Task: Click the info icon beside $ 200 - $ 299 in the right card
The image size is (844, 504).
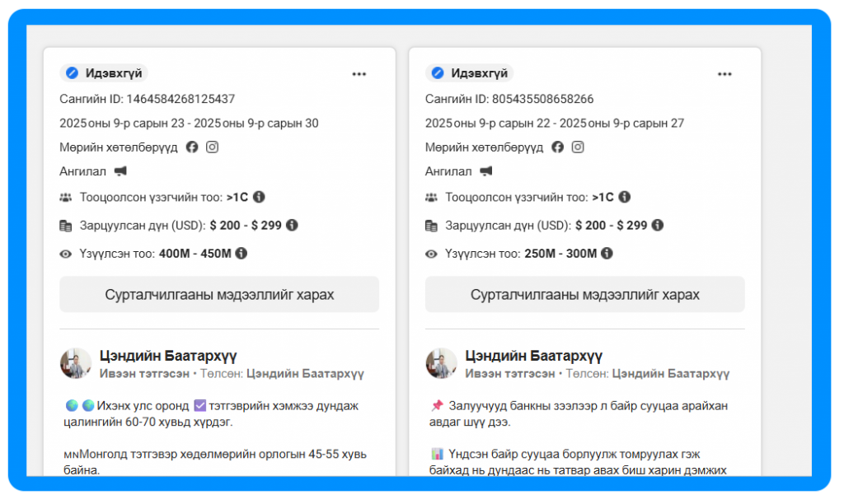Action: tap(657, 226)
